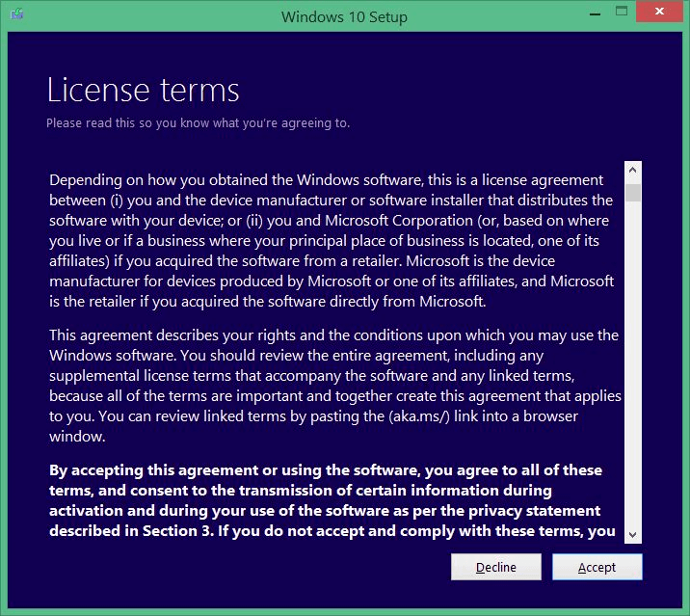Viewport: 690px width, 616px height.
Task: Click the Windows 10 Setup title bar icon
Action: pos(17,14)
